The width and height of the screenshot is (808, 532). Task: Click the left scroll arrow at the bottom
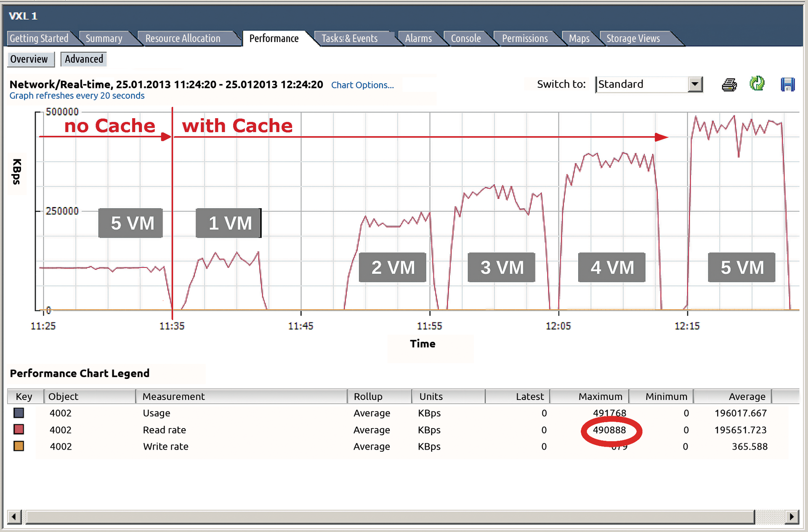click(x=14, y=516)
